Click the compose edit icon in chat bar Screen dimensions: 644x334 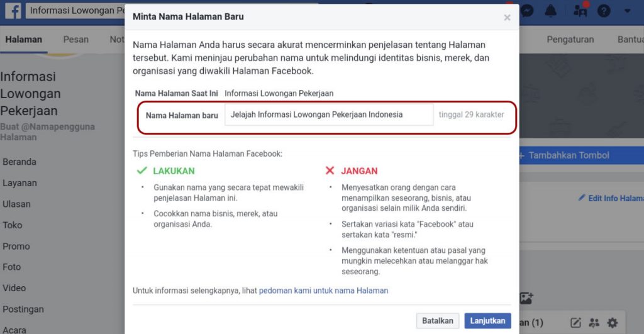click(x=576, y=323)
